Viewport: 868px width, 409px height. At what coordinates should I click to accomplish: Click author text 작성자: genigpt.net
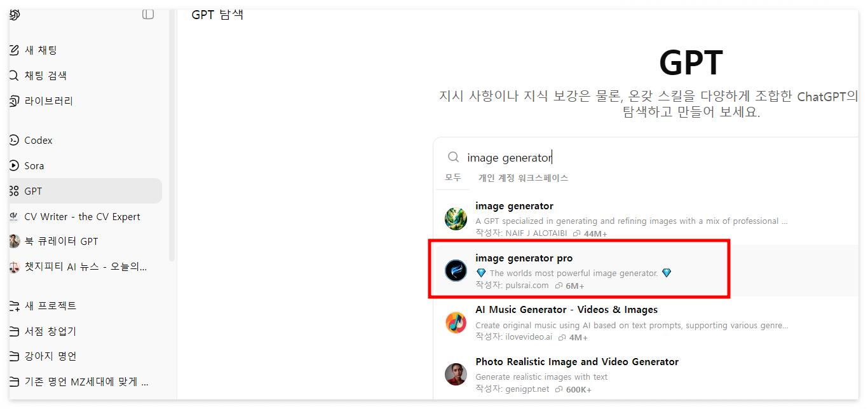[512, 389]
